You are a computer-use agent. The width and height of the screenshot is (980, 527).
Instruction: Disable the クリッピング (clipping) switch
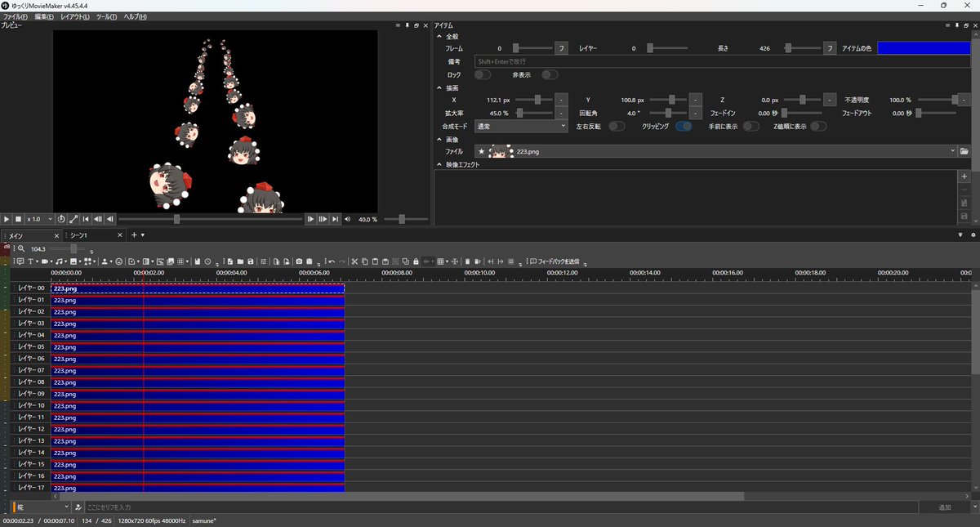point(684,126)
